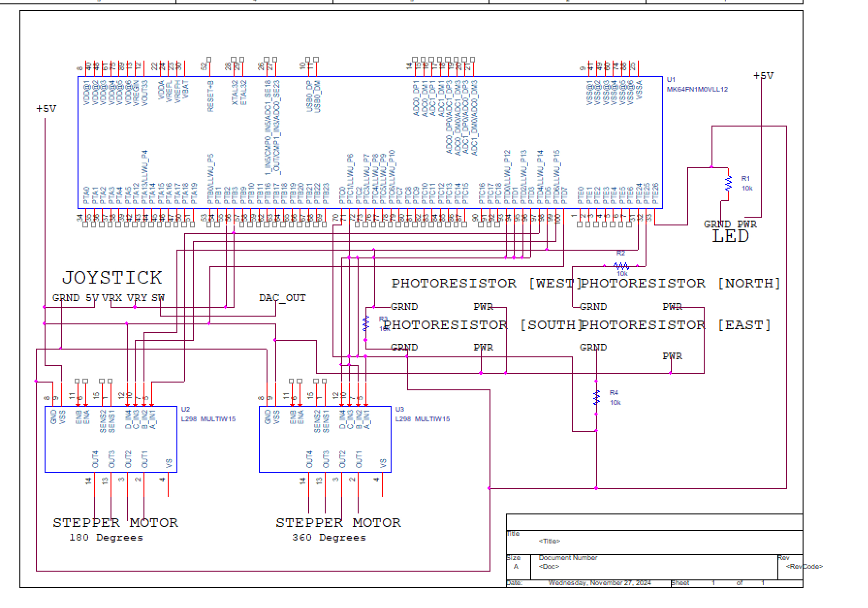
Task: Select STEPPER MOTOR label under U2
Action: [x=115, y=523]
